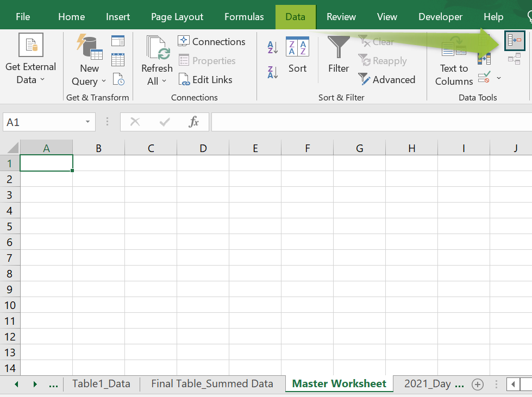Cancel entry with formula bar X

tap(135, 122)
